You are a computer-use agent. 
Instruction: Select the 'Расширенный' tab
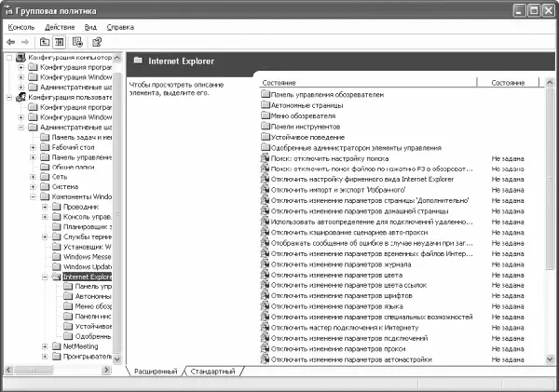[154, 371]
